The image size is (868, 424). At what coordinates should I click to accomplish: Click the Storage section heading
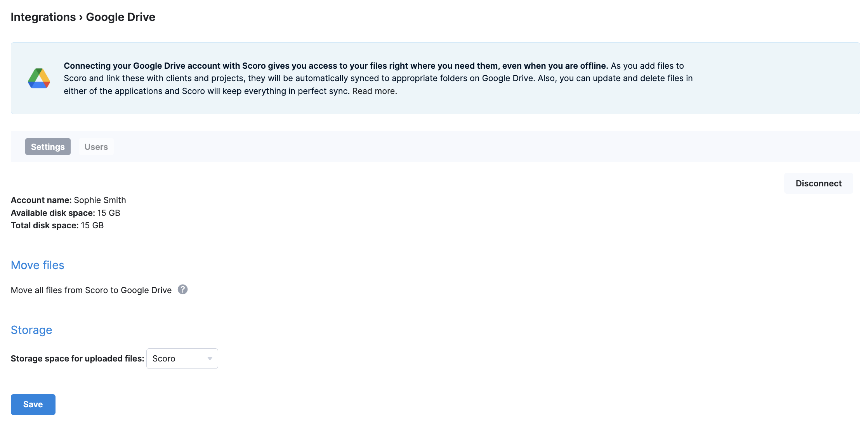(x=31, y=330)
